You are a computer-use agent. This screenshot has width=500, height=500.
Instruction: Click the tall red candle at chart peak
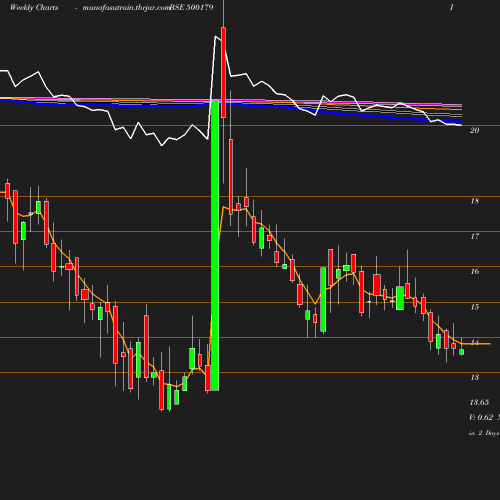click(223, 72)
